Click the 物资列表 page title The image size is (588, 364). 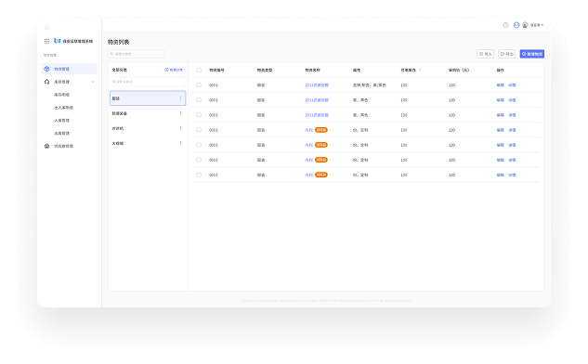[x=119, y=42]
